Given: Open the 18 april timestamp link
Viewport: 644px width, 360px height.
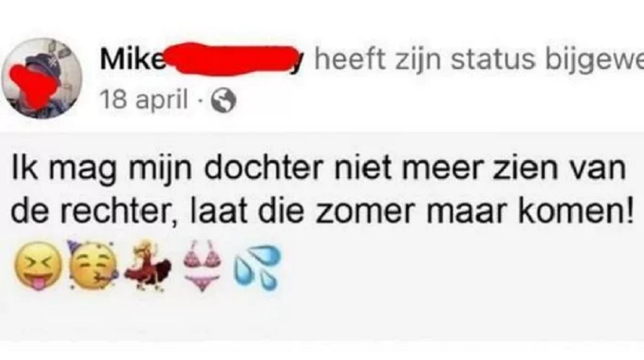Looking at the screenshot, I should pos(144,100).
